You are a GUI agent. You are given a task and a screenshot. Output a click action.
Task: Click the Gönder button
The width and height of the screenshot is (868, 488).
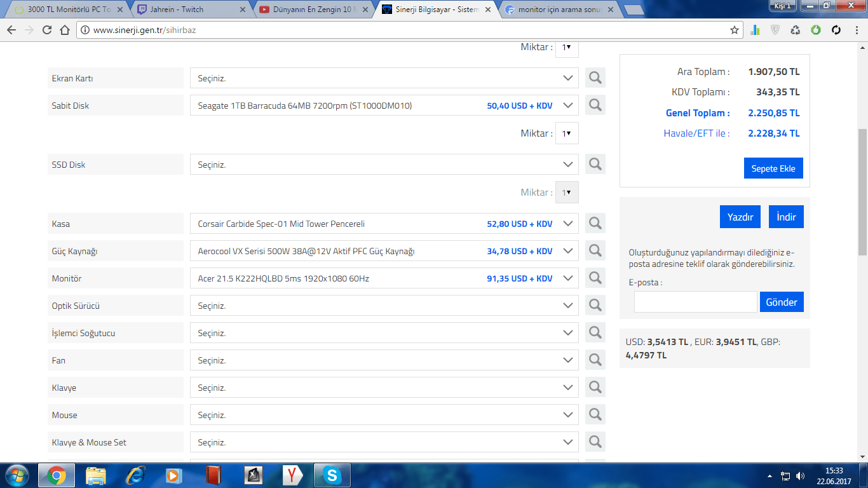pyautogui.click(x=782, y=302)
